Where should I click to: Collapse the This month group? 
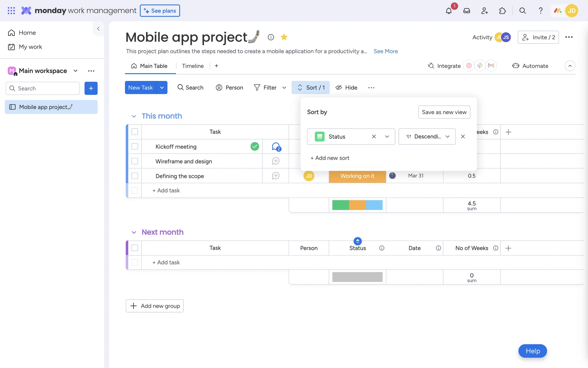click(134, 116)
